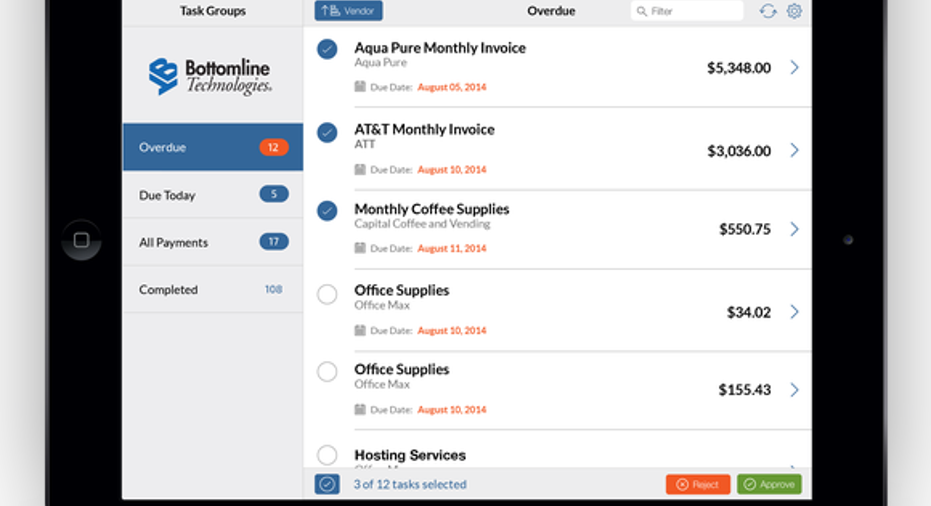This screenshot has height=506, width=931.
Task: Click calendar icon for Aqua Pure due date
Action: 360,87
